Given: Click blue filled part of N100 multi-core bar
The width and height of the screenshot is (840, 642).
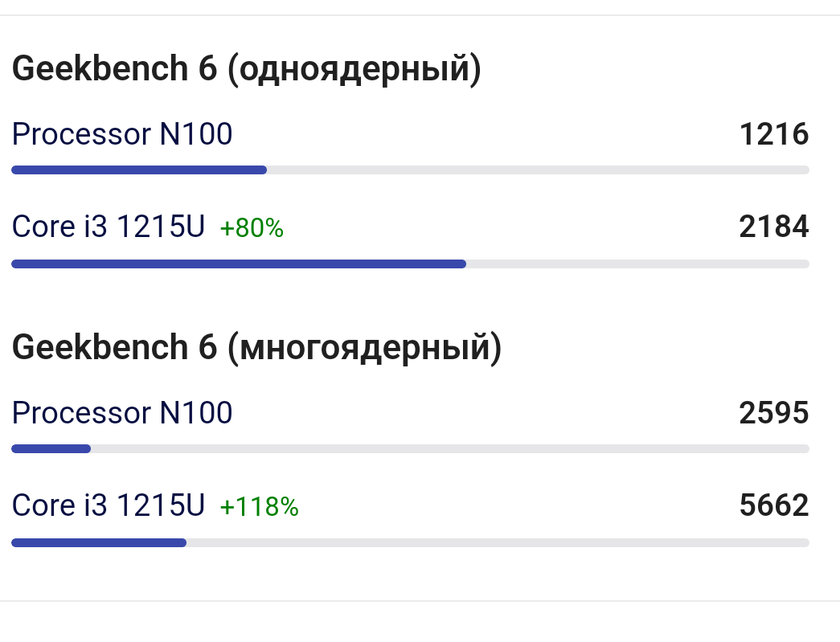Looking at the screenshot, I should pyautogui.click(x=51, y=448).
